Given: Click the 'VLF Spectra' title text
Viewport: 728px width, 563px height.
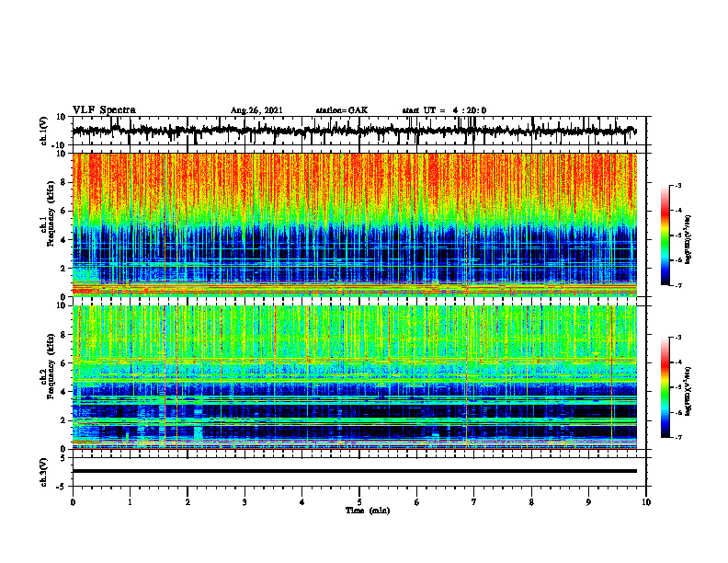Looking at the screenshot, I should click(104, 110).
